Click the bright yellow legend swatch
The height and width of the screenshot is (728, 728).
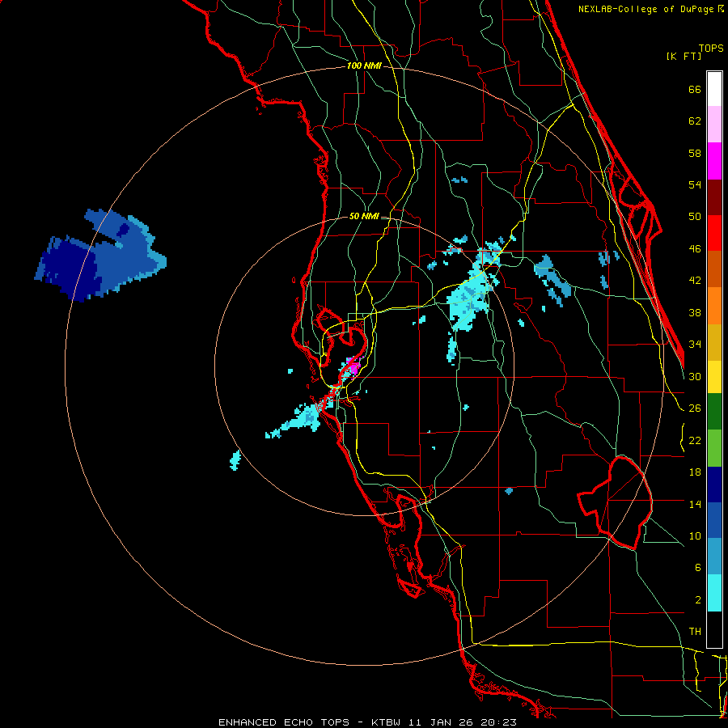pyautogui.click(x=714, y=376)
